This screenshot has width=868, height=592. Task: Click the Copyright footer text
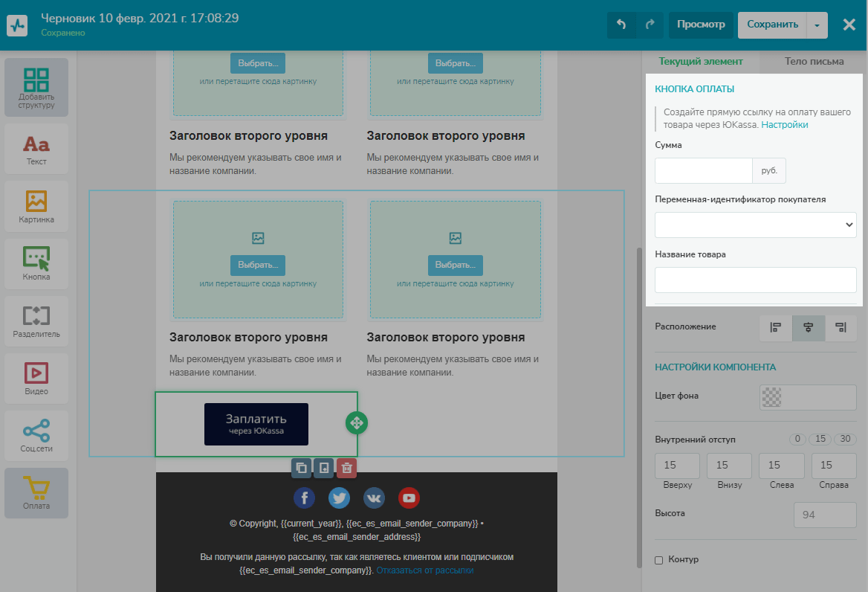357,530
